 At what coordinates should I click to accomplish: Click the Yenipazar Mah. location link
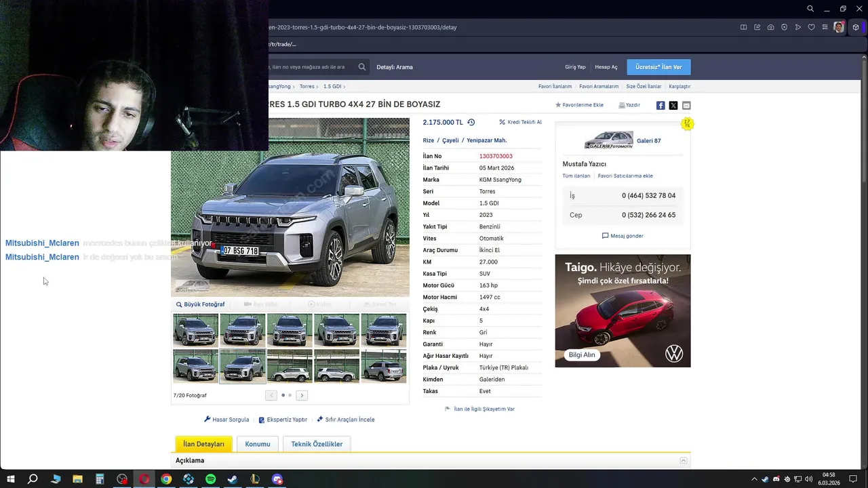(x=487, y=140)
